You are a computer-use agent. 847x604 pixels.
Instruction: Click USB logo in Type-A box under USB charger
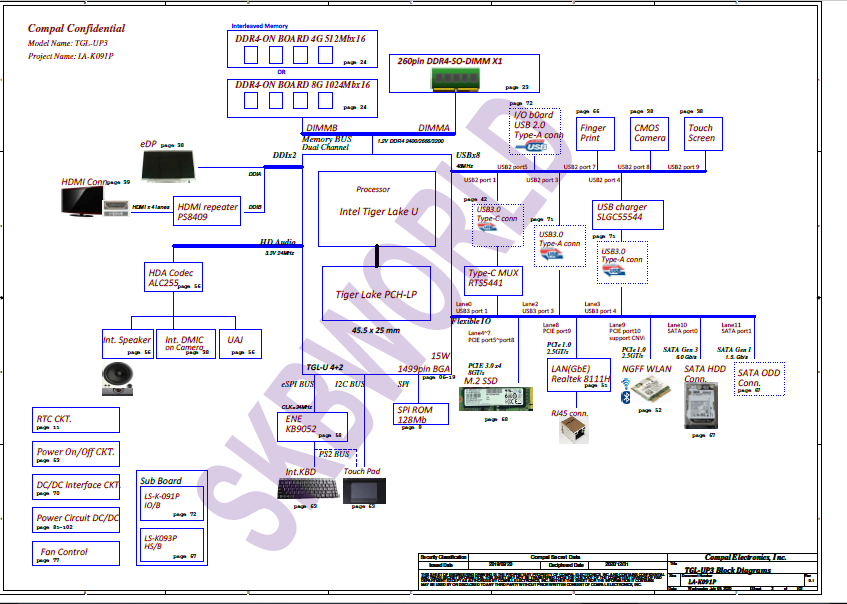613,271
